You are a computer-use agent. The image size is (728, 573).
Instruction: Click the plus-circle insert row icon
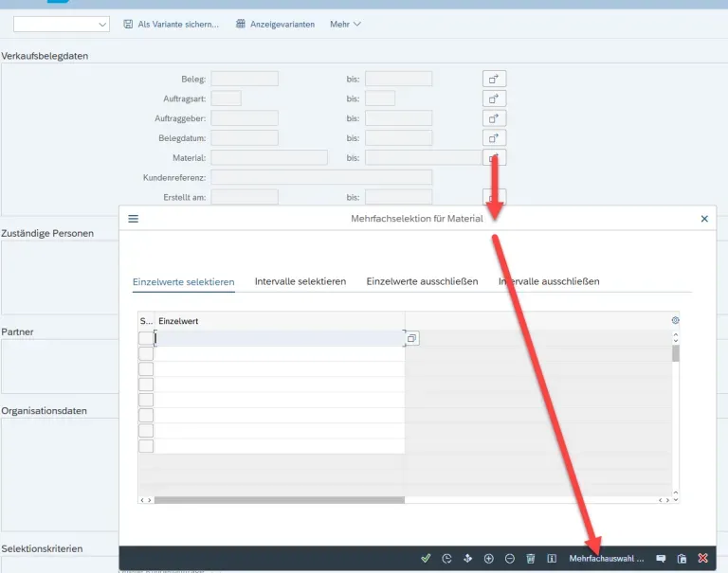(x=489, y=559)
